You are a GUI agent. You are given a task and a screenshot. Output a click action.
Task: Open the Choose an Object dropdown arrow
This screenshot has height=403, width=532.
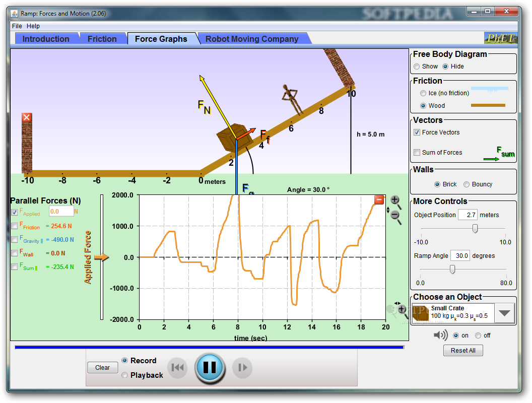504,313
